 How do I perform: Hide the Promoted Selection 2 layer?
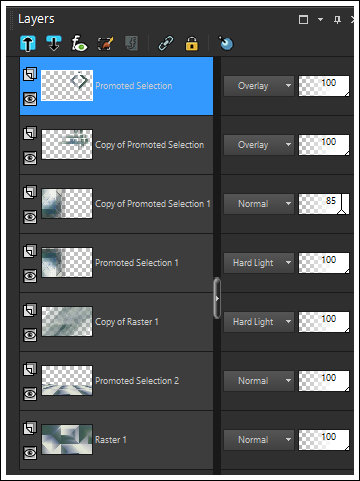[x=30, y=394]
